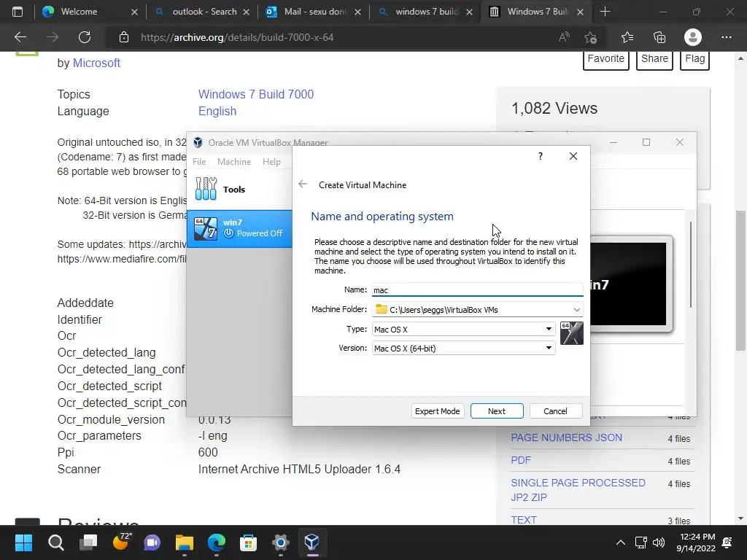Viewport: 747px width, 560px height.
Task: Open the Collections icon
Action: [659, 37]
